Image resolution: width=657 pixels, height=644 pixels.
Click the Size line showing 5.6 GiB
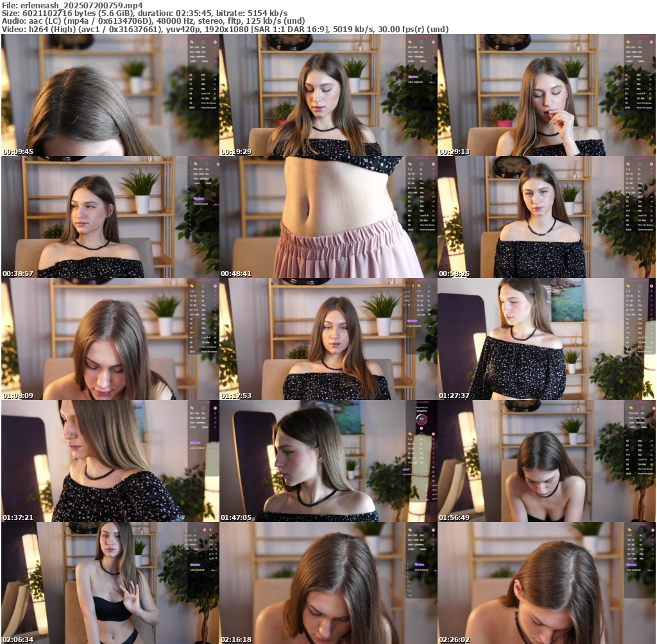point(144,13)
